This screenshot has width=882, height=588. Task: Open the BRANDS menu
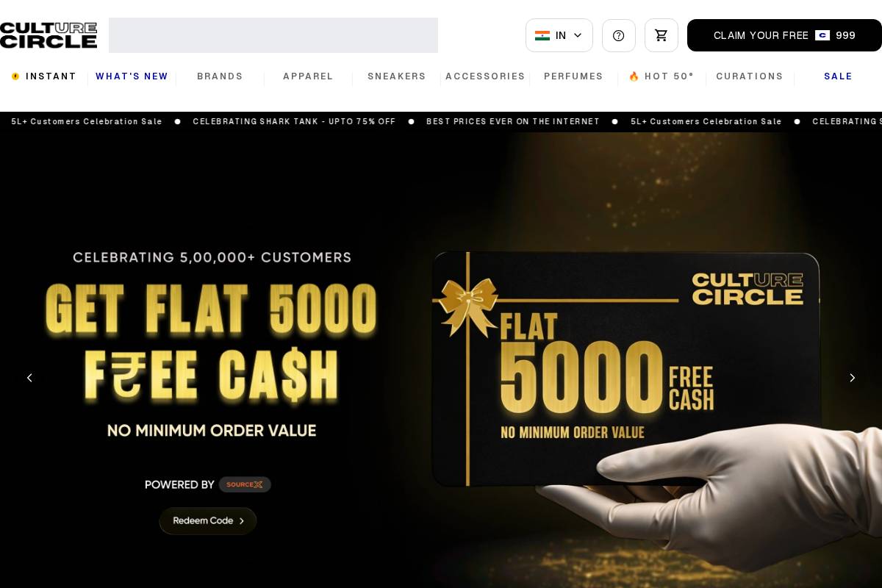coord(220,76)
